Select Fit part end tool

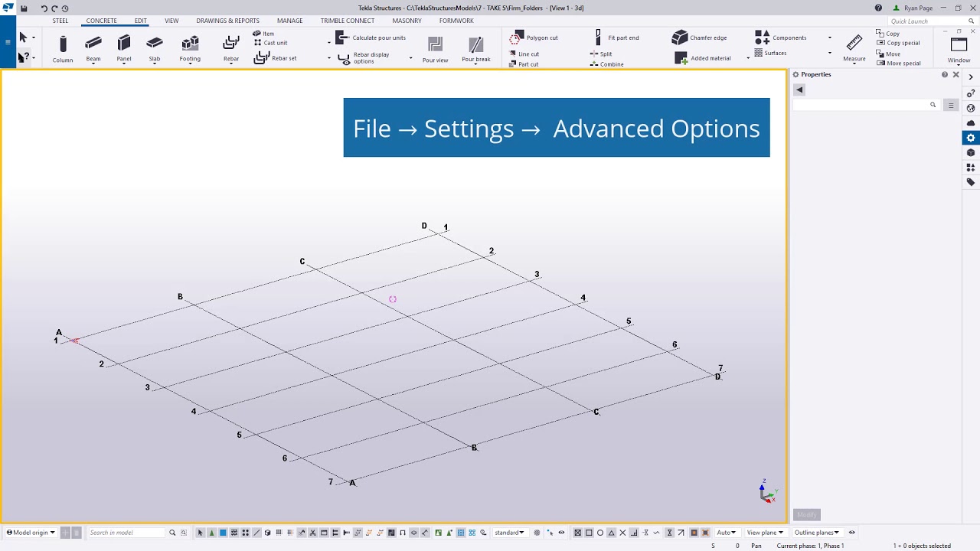(616, 37)
